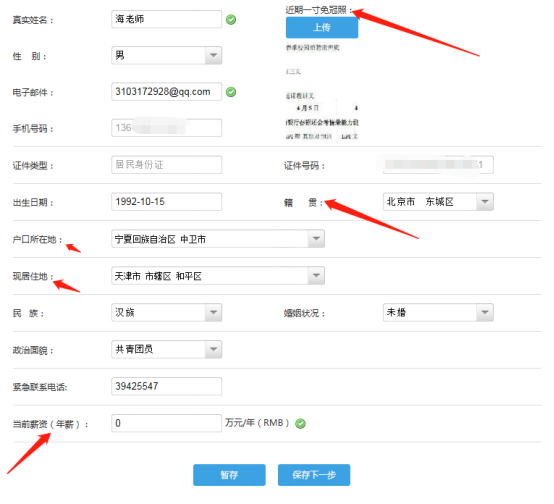Open the 民族 汉族 dropdown
Screen dimensions: 554x504
pos(213,312)
